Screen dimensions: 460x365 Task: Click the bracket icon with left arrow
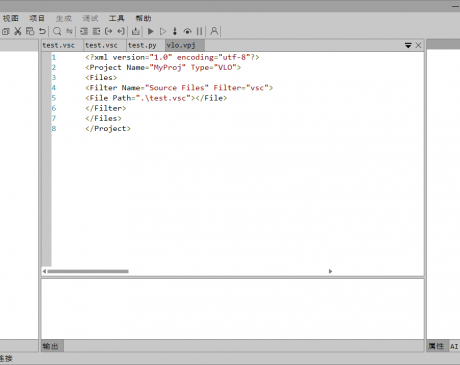[x=121, y=31]
